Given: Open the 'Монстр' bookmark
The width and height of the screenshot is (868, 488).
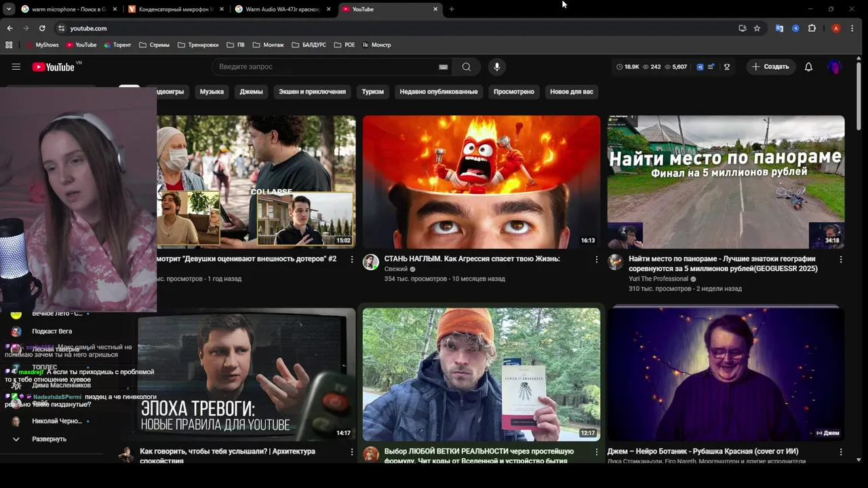Looking at the screenshot, I should (x=377, y=45).
